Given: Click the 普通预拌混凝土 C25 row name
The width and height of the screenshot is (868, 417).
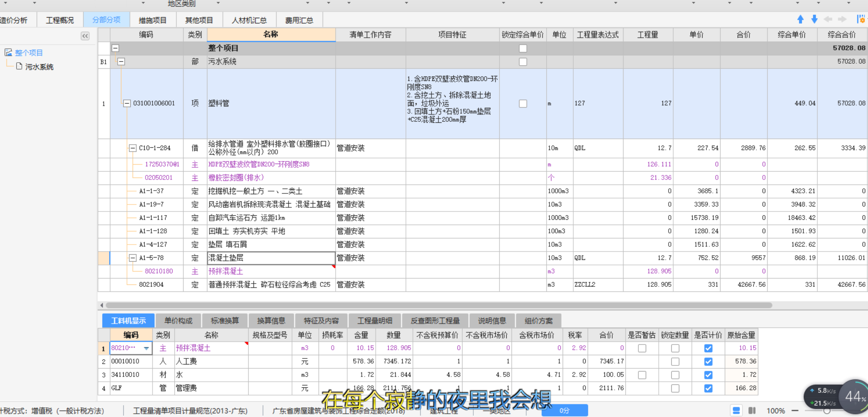Looking at the screenshot, I should pyautogui.click(x=270, y=285).
